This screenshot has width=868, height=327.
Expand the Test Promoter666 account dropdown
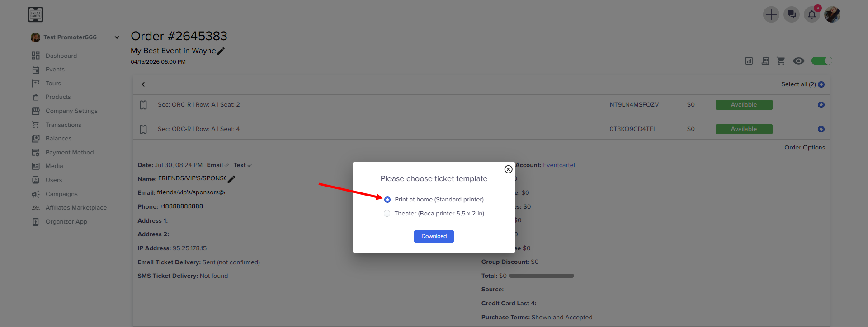117,37
